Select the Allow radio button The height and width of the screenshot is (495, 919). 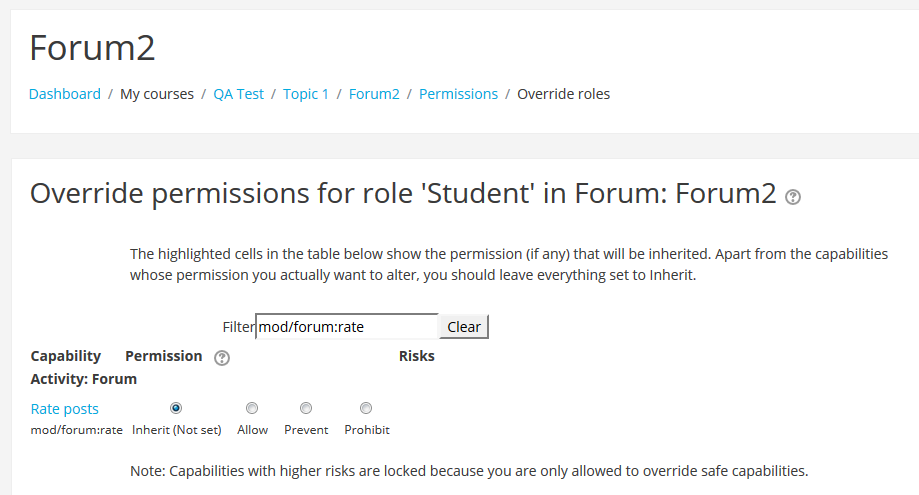coord(252,408)
